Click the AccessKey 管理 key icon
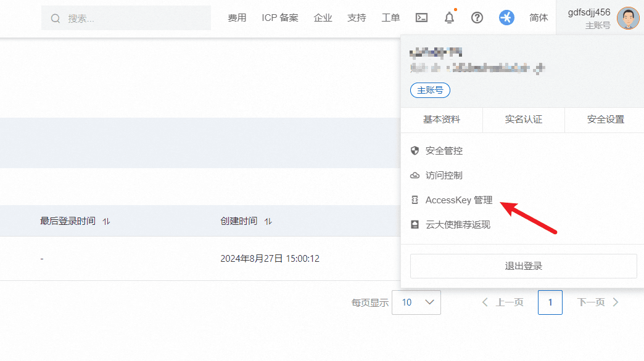 coord(415,200)
